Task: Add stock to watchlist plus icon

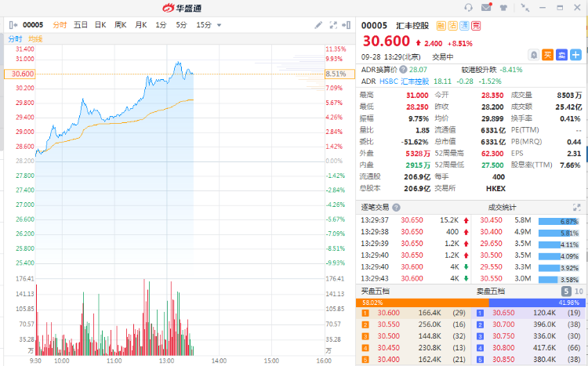Action: pyautogui.click(x=575, y=55)
